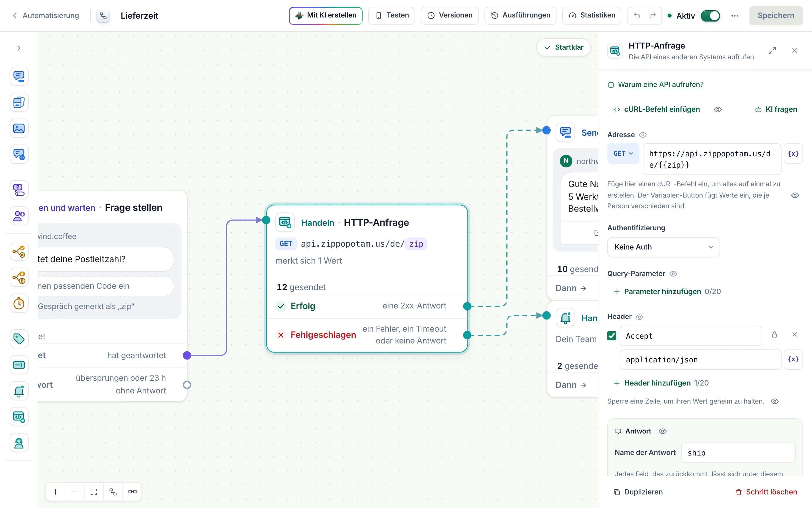The height and width of the screenshot is (508, 812).
Task: Open Statistiken
Action: pos(592,16)
